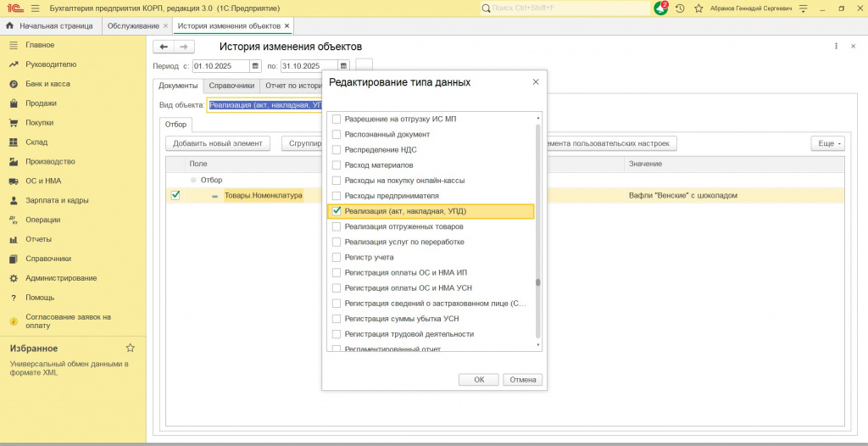Click the Операции Дт/Кт icon
This screenshot has height=446, width=868.
point(14,220)
